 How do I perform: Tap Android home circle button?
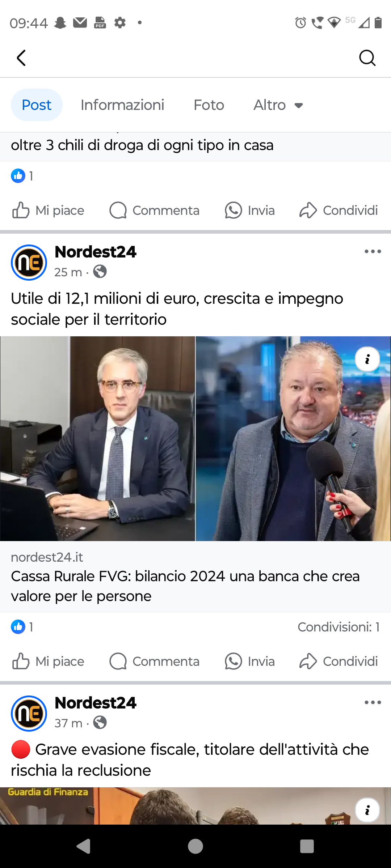195,846
